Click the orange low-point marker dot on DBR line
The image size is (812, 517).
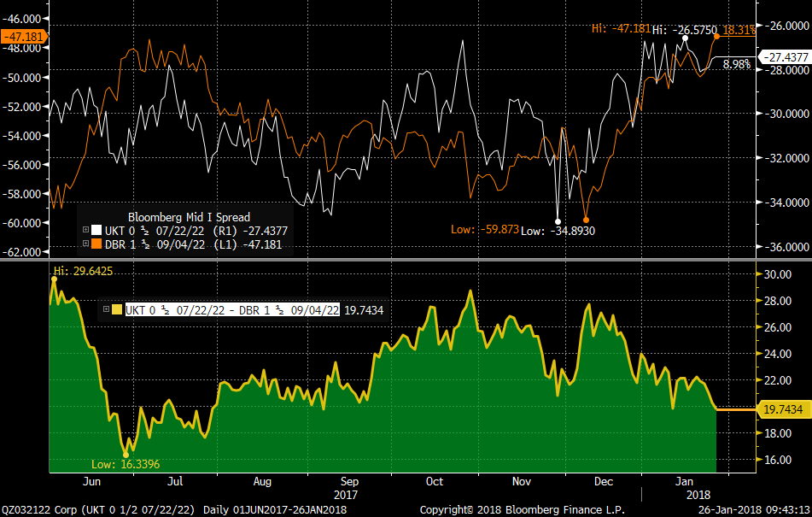(587, 220)
